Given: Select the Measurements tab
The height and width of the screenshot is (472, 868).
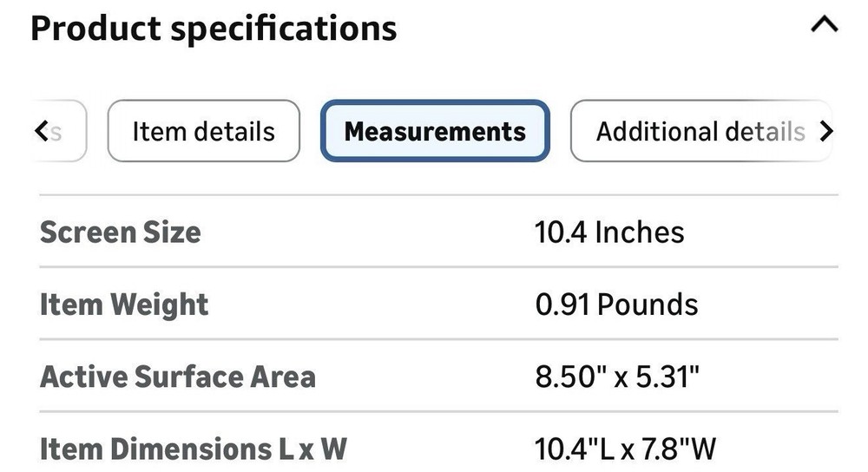Looking at the screenshot, I should [435, 131].
